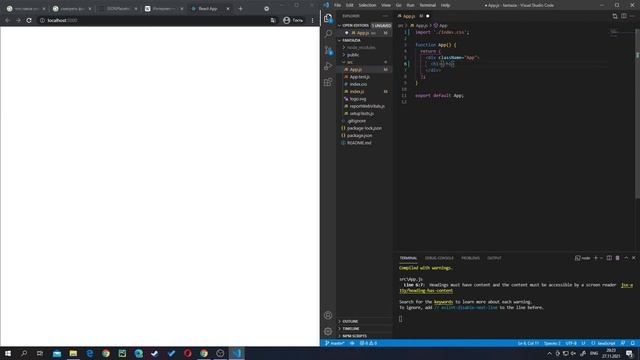Open the editor More Actions ellipsis
Screen dimensions: 640x360
(632, 16)
